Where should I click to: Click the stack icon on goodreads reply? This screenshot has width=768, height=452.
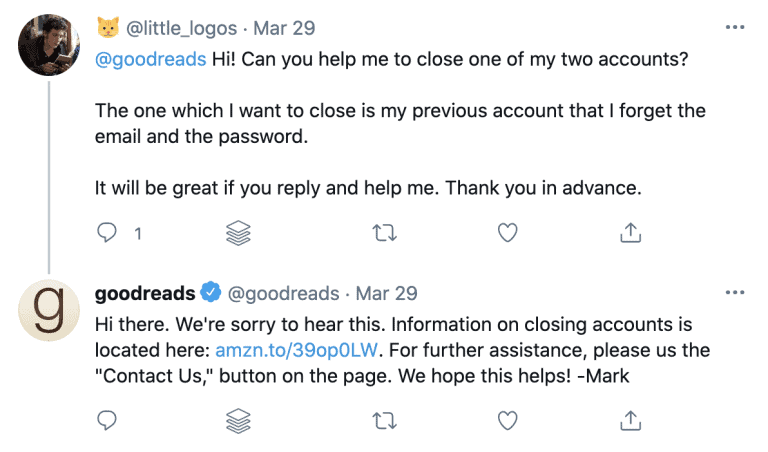click(x=238, y=420)
